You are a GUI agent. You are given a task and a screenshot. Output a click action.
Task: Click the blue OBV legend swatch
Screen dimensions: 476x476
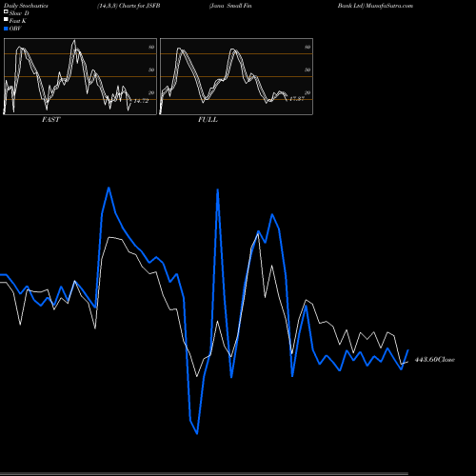6,29
